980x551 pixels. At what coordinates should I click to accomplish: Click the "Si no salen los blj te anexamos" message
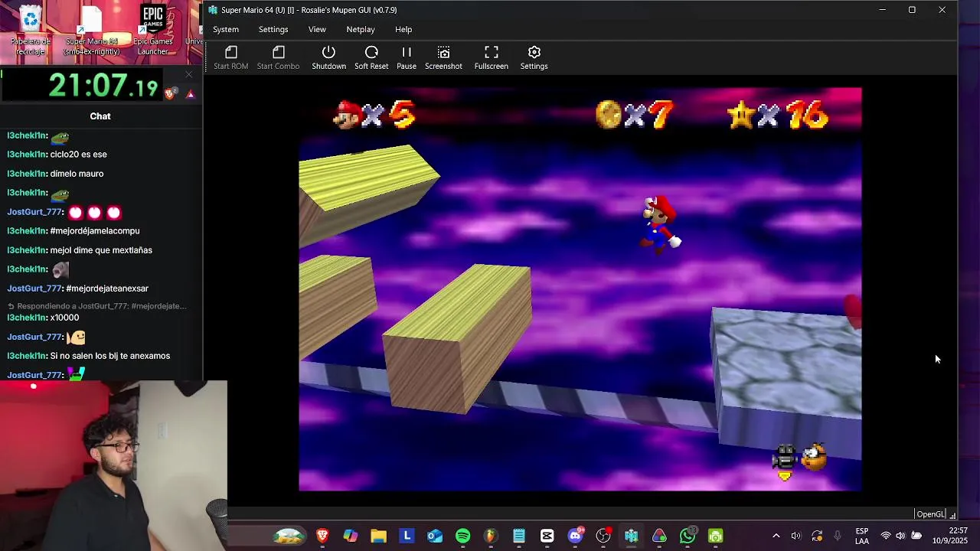pyautogui.click(x=110, y=356)
